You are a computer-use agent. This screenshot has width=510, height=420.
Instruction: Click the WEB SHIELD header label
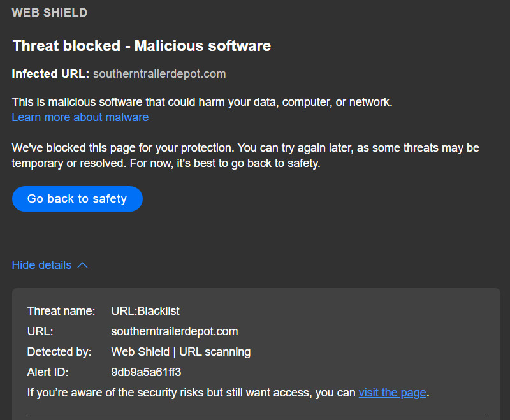[50, 13]
